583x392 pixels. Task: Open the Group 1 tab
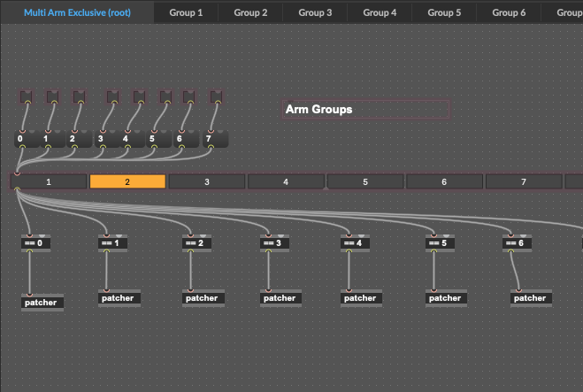coord(186,12)
